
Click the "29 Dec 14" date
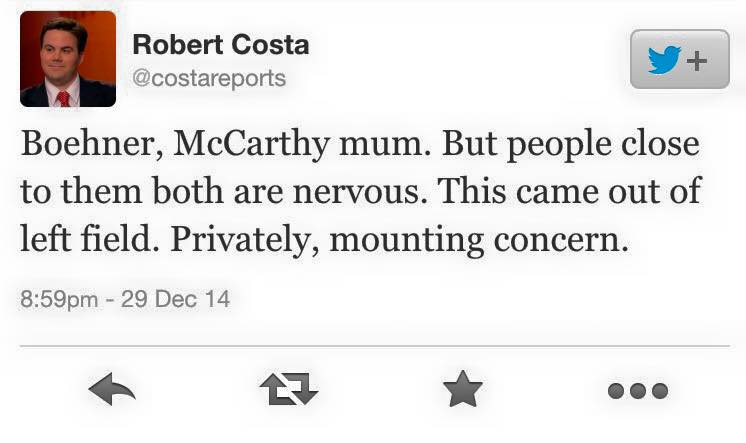coord(175,299)
